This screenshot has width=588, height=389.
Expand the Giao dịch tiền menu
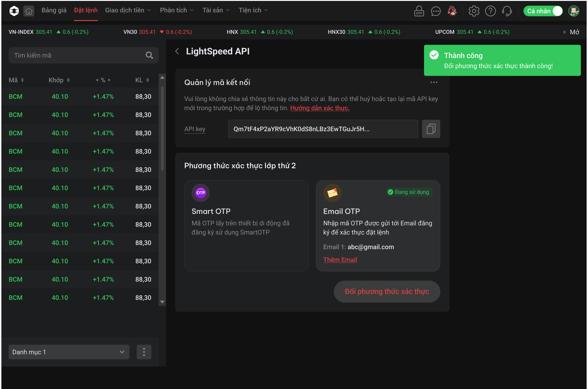(x=128, y=10)
